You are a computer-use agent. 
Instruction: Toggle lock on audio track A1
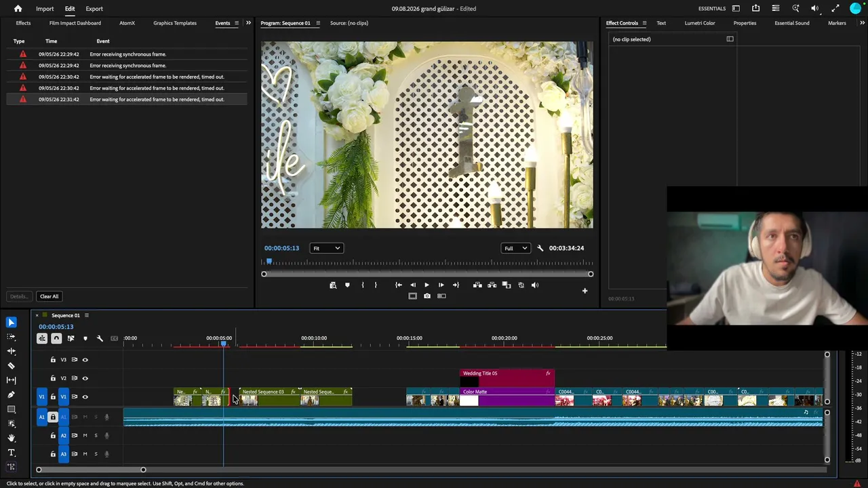(x=53, y=417)
